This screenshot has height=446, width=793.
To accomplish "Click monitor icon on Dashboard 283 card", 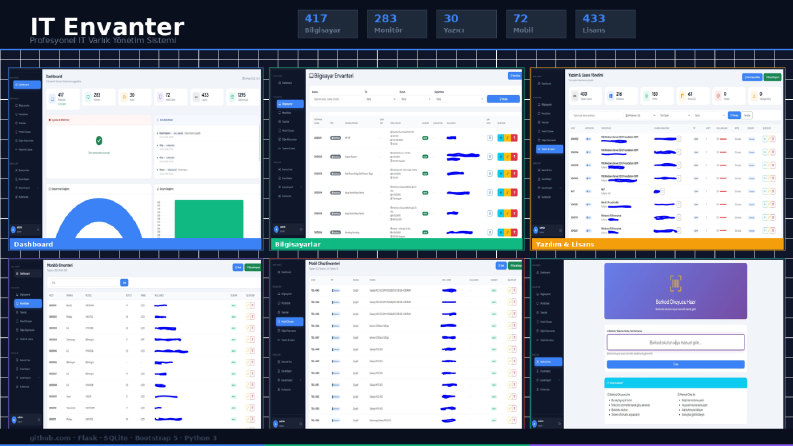I will (89, 97).
